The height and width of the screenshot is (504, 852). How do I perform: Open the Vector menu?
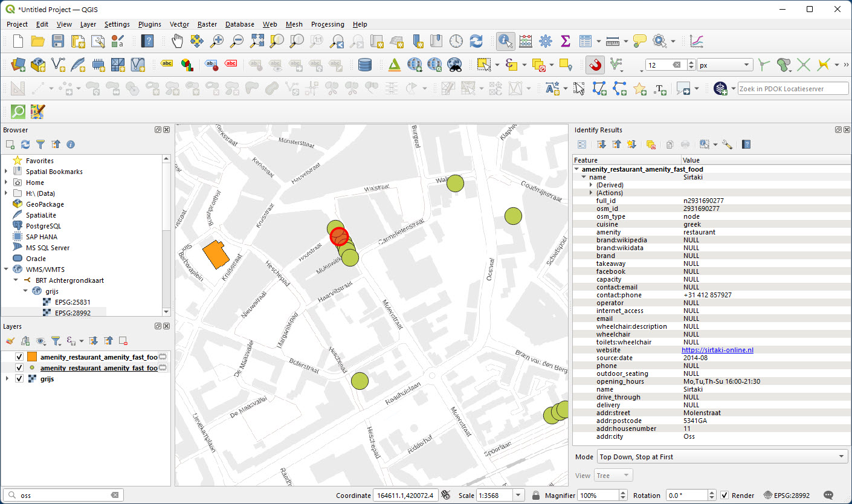pos(179,24)
